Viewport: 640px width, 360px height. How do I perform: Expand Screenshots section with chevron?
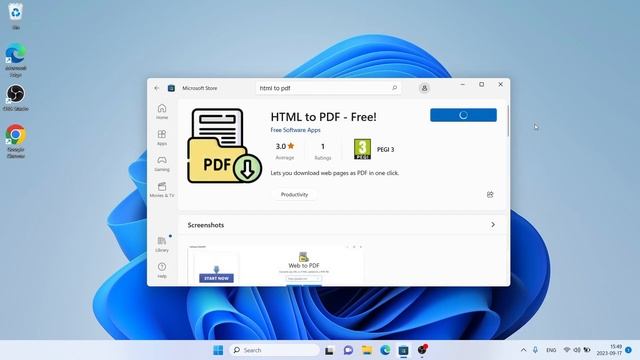493,225
